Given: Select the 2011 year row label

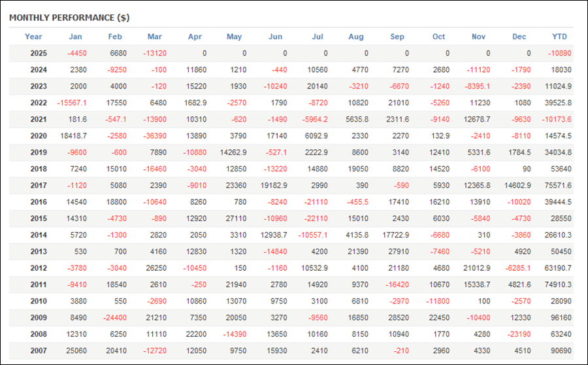Looking at the screenshot, I should pyautogui.click(x=39, y=285).
